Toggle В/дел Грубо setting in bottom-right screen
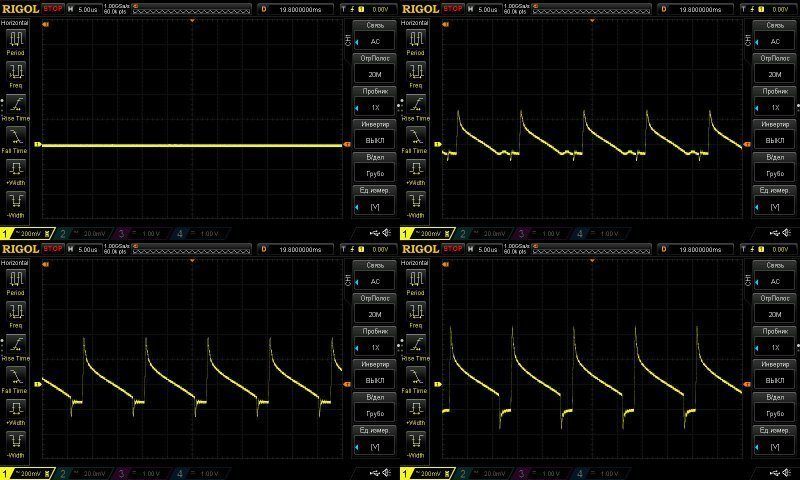This screenshot has width=800, height=480. pos(775,408)
